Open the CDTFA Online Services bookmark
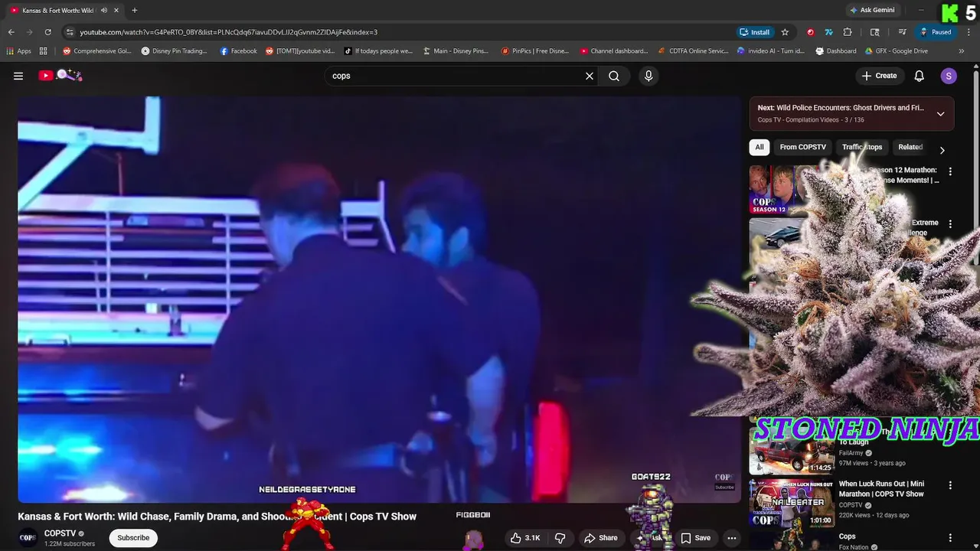The width and height of the screenshot is (980, 551). (x=693, y=51)
